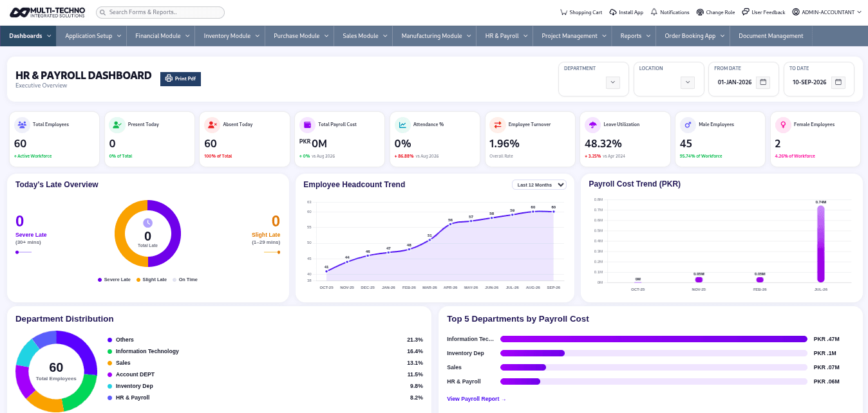Click the JUL-26 payroll cost bar
The width and height of the screenshot is (868, 413).
click(820, 244)
